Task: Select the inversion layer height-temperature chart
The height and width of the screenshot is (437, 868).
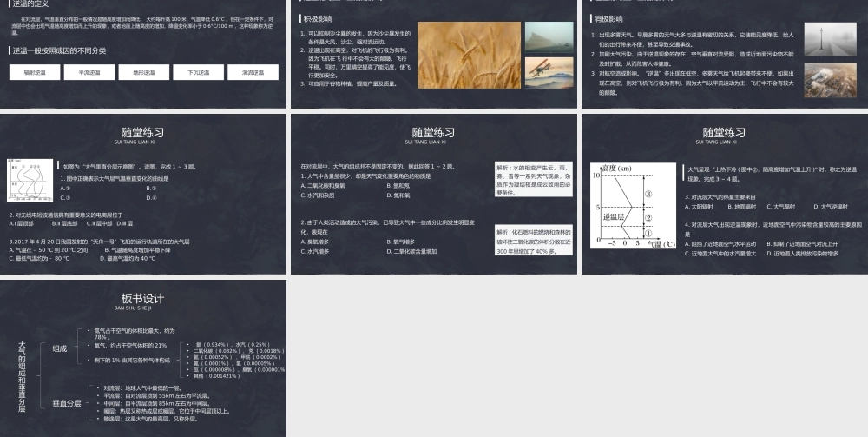Action: point(633,206)
